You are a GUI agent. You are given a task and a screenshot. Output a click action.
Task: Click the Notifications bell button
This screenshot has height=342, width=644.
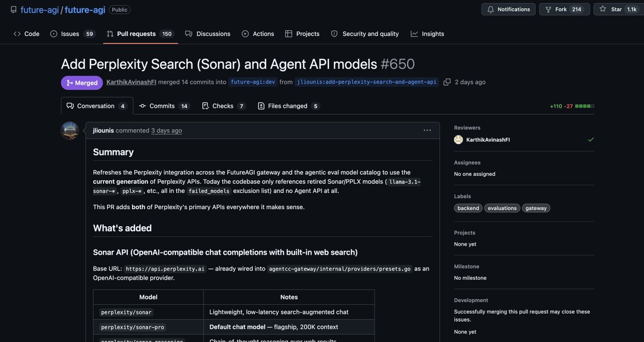pyautogui.click(x=508, y=9)
